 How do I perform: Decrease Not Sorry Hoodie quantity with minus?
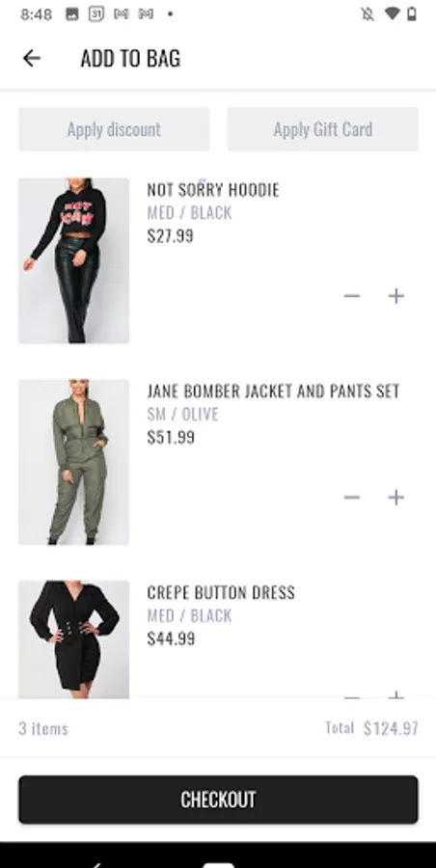(352, 296)
